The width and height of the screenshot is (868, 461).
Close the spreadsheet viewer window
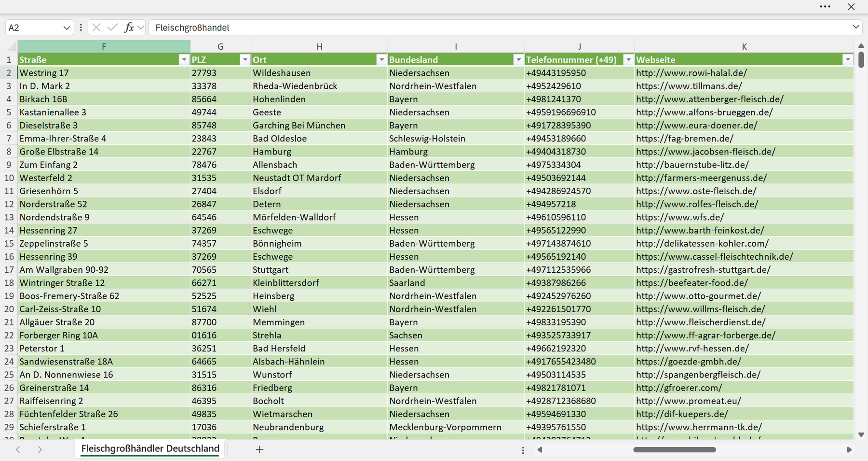pos(851,7)
